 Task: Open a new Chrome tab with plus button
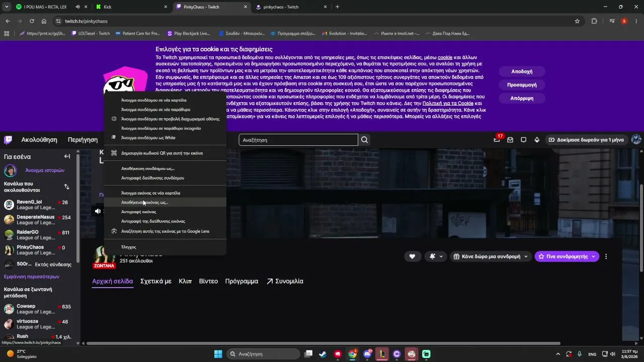[x=337, y=7]
